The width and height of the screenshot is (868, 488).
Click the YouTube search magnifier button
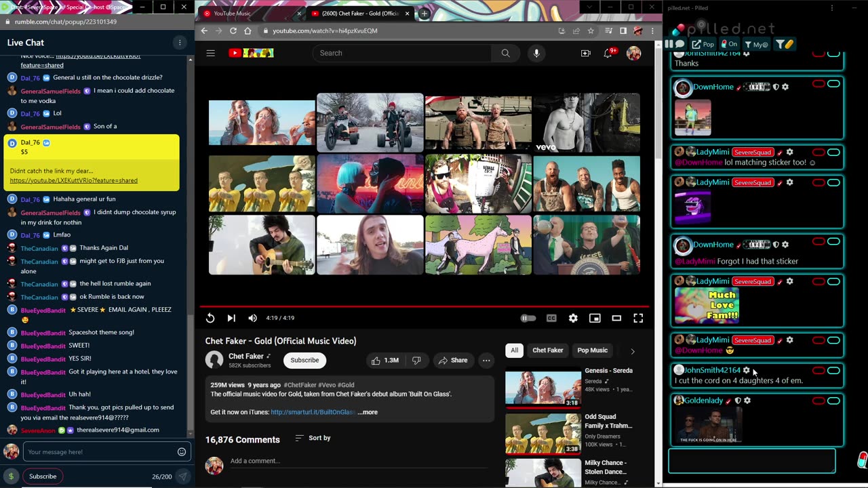pyautogui.click(x=505, y=53)
